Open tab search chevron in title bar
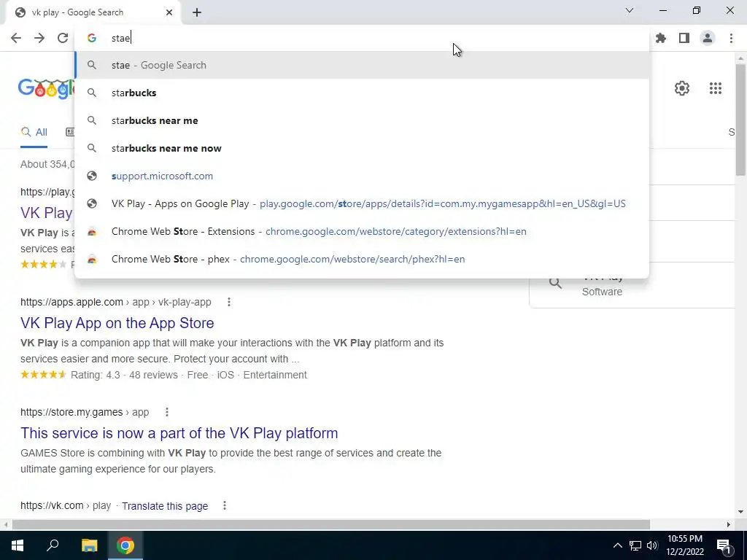 tap(630, 10)
